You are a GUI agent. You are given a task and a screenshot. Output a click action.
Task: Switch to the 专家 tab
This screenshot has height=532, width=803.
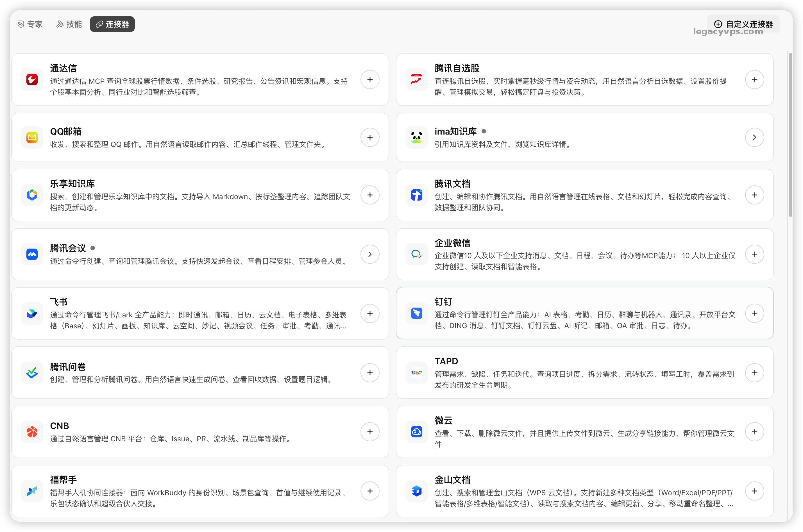click(x=30, y=24)
